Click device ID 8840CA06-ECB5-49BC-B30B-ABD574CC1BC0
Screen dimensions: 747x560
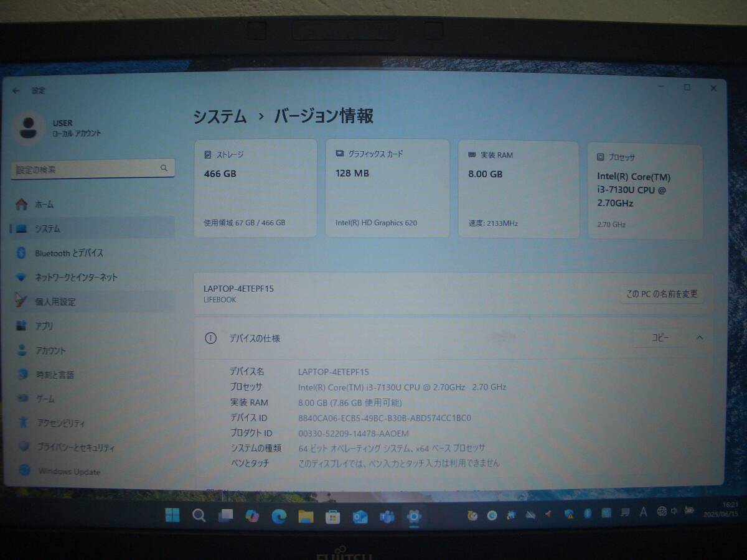[385, 418]
